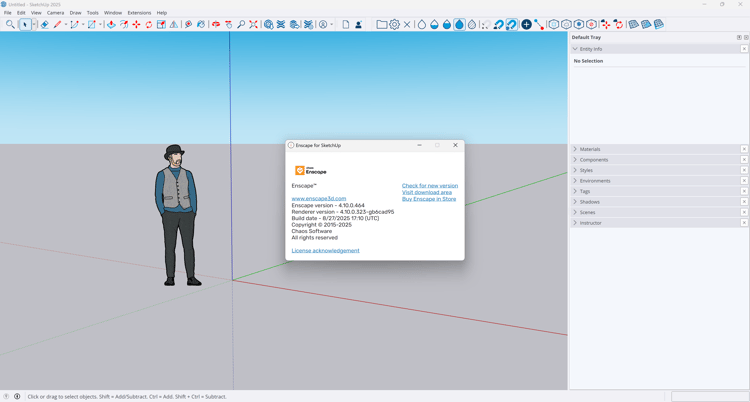This screenshot has height=402, width=750.
Task: Click the empty outline water drop icon
Action: coord(422,24)
